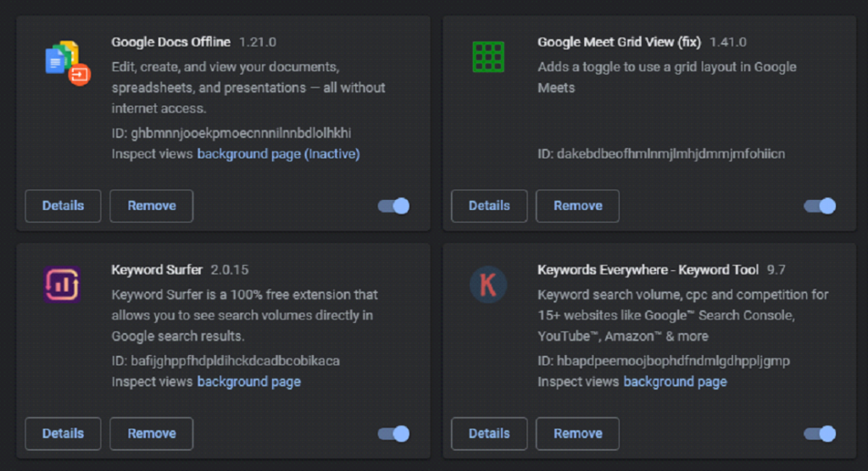
Task: Open Details for Google Docs Offline
Action: tap(63, 206)
